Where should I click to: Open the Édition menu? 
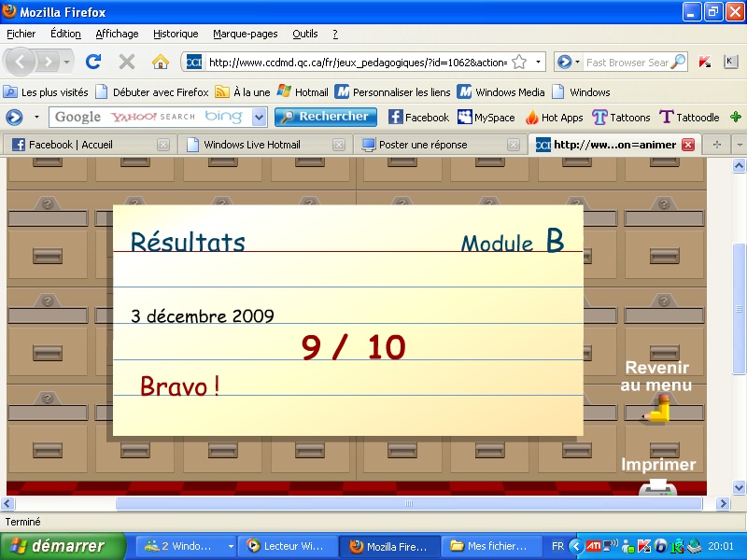click(65, 34)
